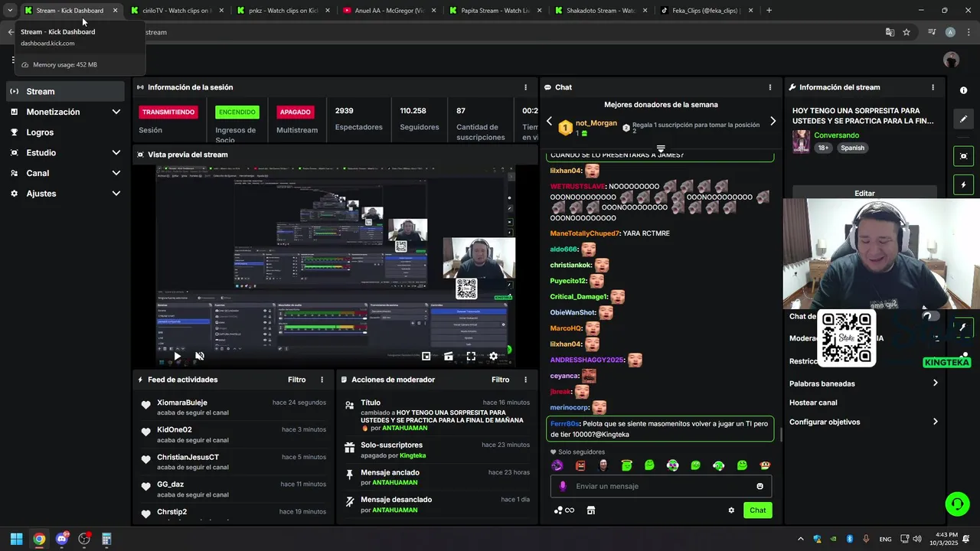
Task: Open Hostear canal option
Action: (x=813, y=403)
